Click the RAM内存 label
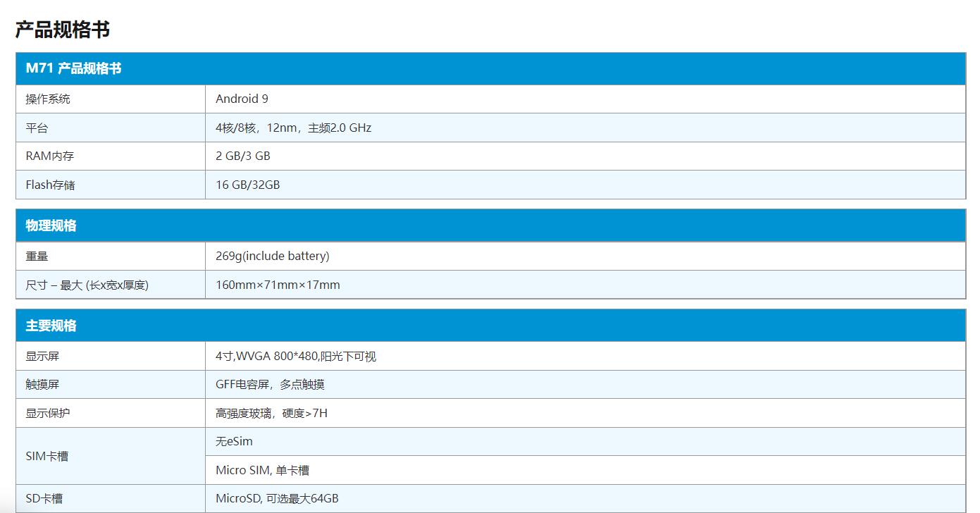 (x=50, y=156)
